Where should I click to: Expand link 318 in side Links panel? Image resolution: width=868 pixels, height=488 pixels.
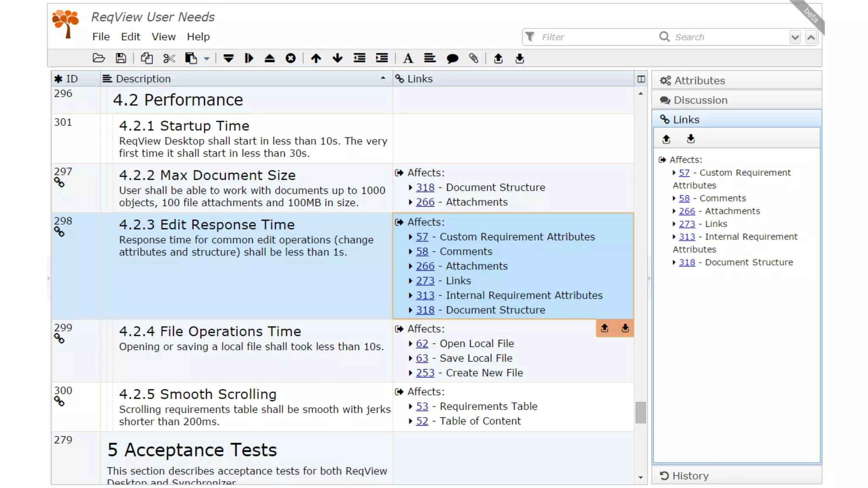point(674,263)
